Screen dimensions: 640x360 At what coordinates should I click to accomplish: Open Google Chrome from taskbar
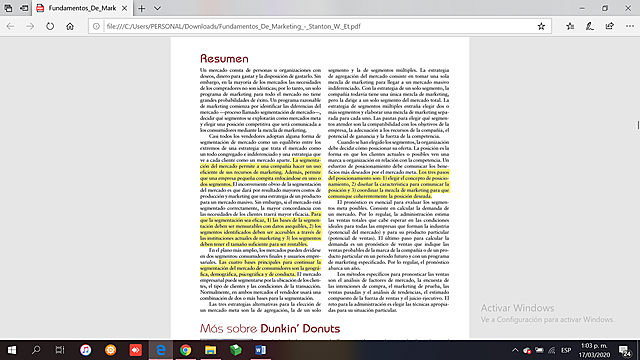tap(186, 350)
